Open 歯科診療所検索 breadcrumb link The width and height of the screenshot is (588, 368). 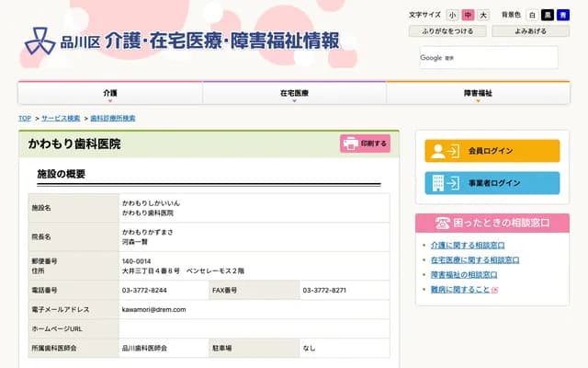coord(113,119)
